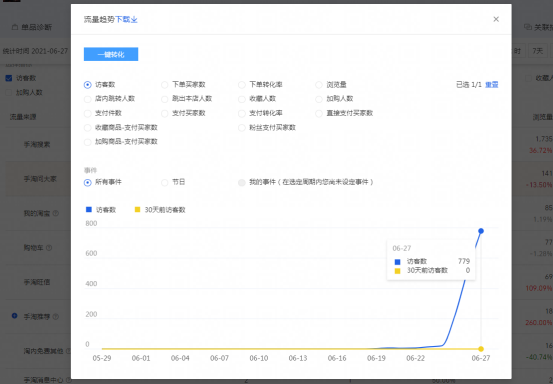This screenshot has width=553, height=384.
Task: Click the help icon beside 我的淘宝
Action: 55,213
